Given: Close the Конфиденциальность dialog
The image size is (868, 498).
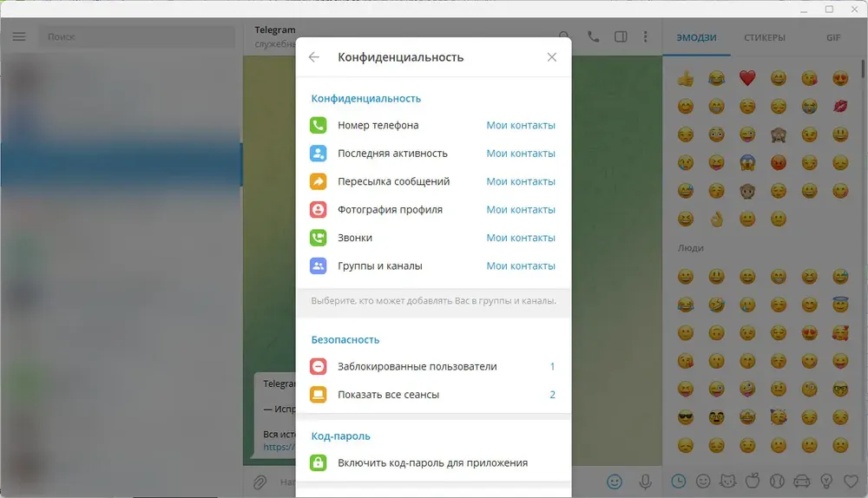Looking at the screenshot, I should tap(552, 57).
